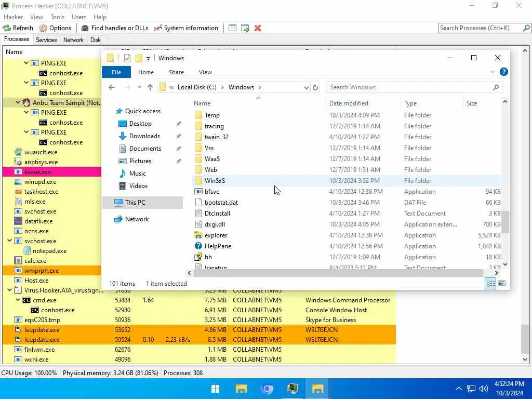Switch to details view layout button

(x=490, y=283)
